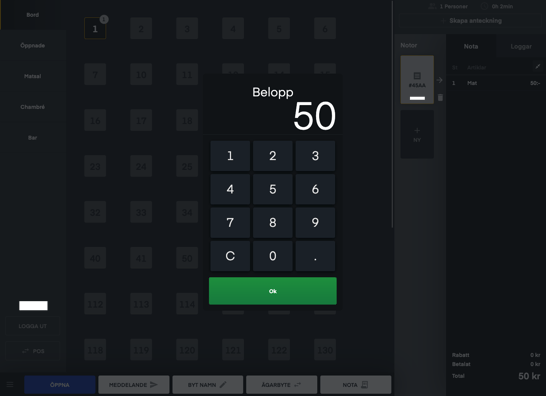This screenshot has width=546, height=396.
Task: Open the Loggar tab
Action: 521,46
